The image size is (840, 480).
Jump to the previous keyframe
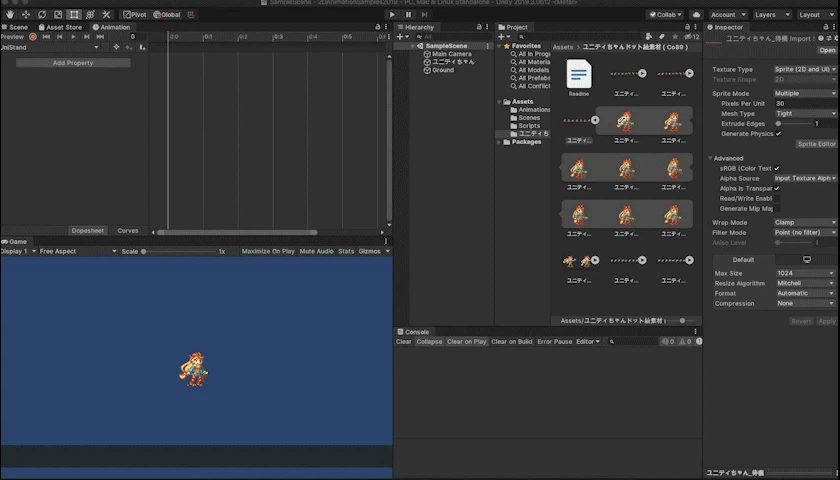pos(59,36)
